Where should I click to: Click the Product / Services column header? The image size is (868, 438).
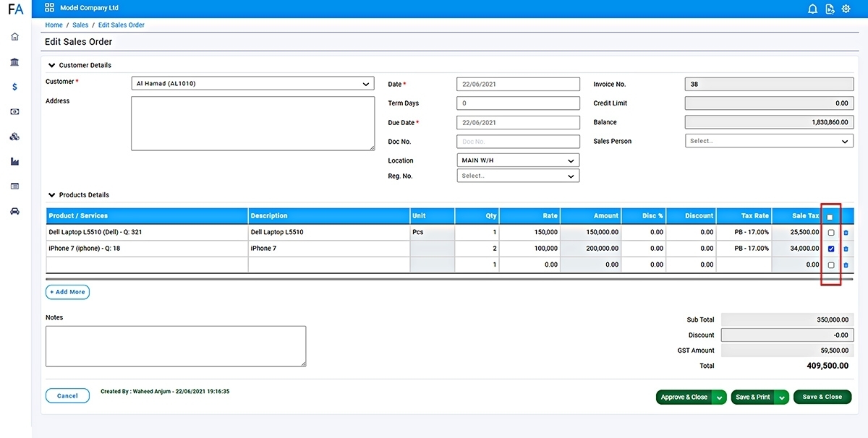pos(147,215)
